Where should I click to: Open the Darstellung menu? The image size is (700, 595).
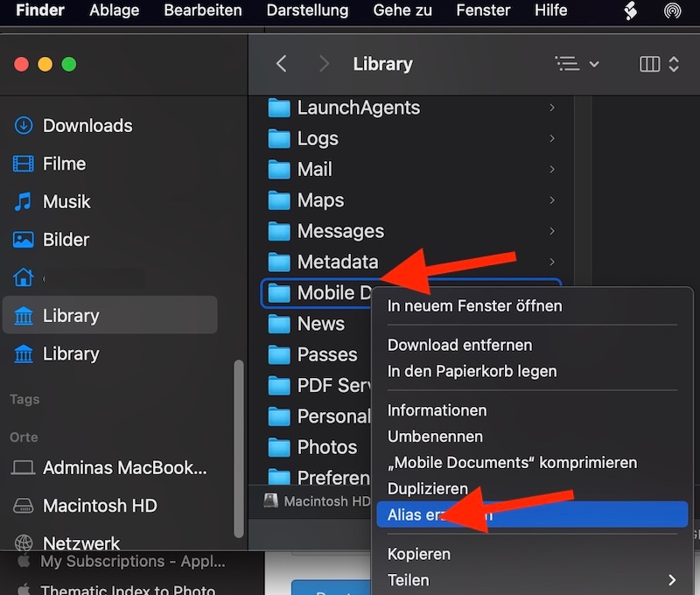[x=307, y=10]
